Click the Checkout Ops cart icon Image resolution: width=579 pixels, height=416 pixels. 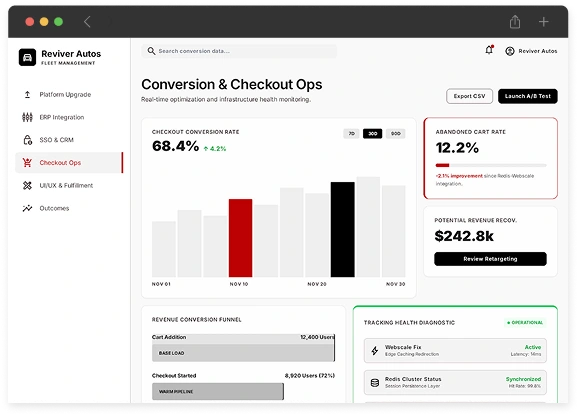click(x=27, y=163)
